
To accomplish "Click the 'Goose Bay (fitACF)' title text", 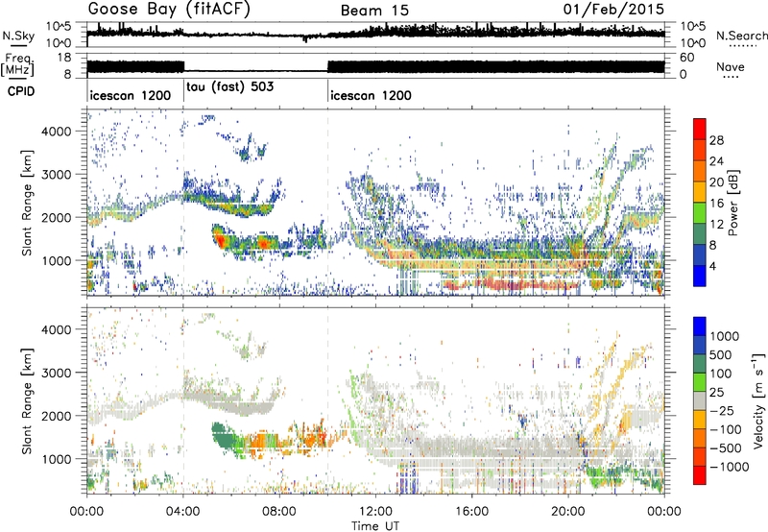I will [169, 10].
